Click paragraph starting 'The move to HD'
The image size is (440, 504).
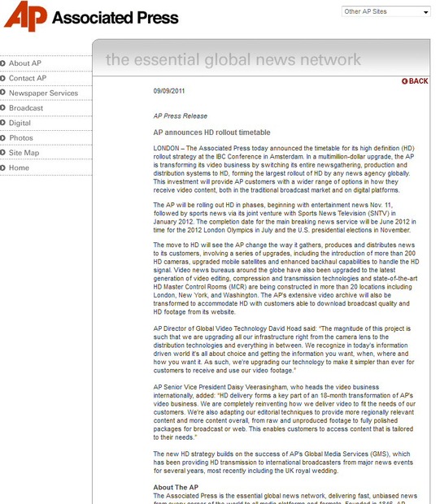click(x=286, y=278)
